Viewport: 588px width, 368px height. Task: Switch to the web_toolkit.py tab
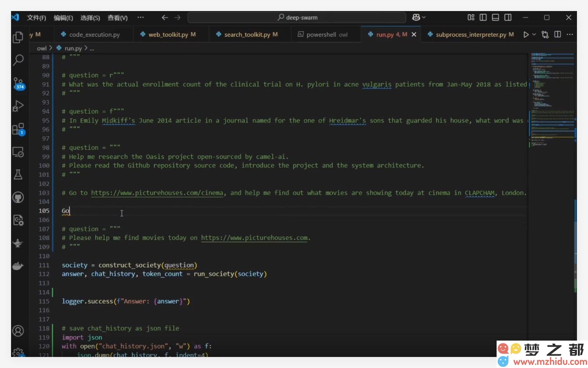[171, 35]
